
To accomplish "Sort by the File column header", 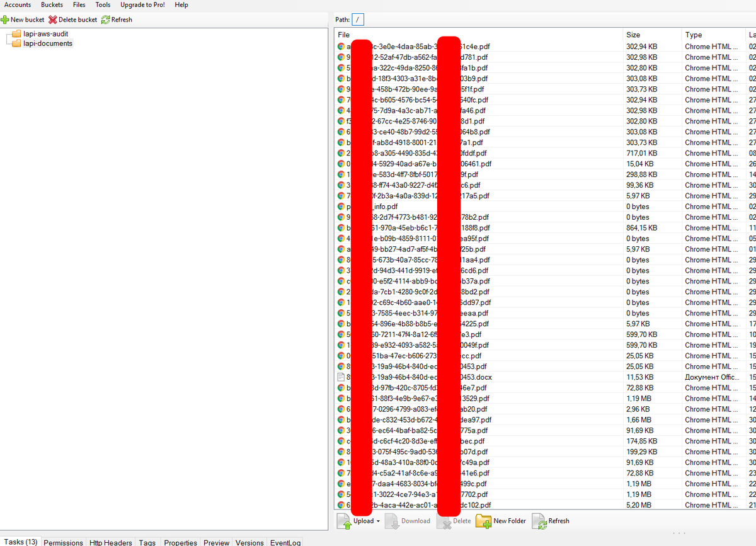I will [x=479, y=35].
